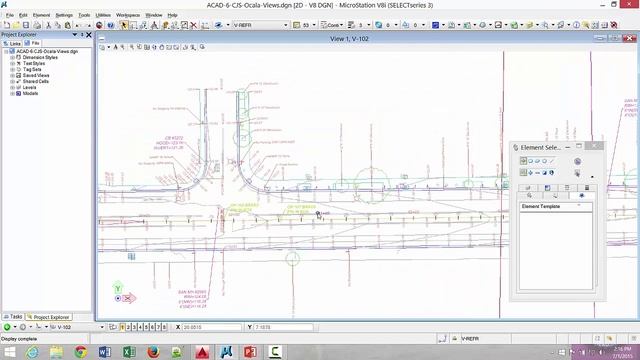Toggle view 5 button in view groups
The image size is (640, 360).
[147, 327]
